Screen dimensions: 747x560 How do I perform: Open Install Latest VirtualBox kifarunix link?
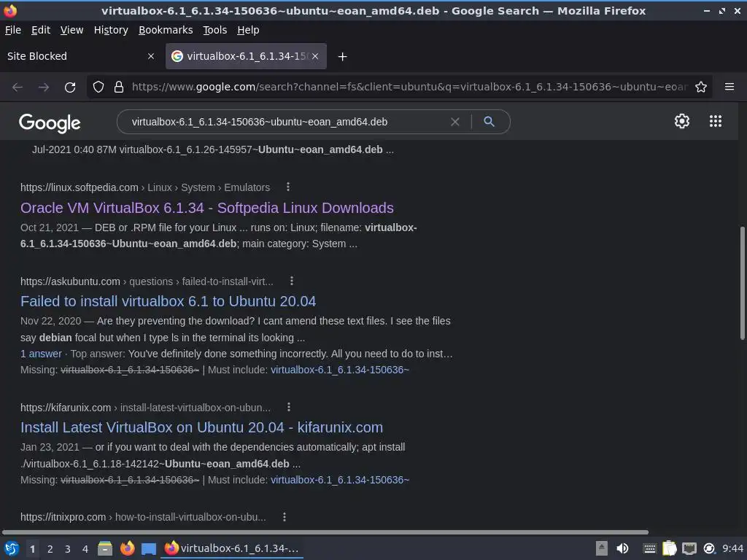(201, 427)
